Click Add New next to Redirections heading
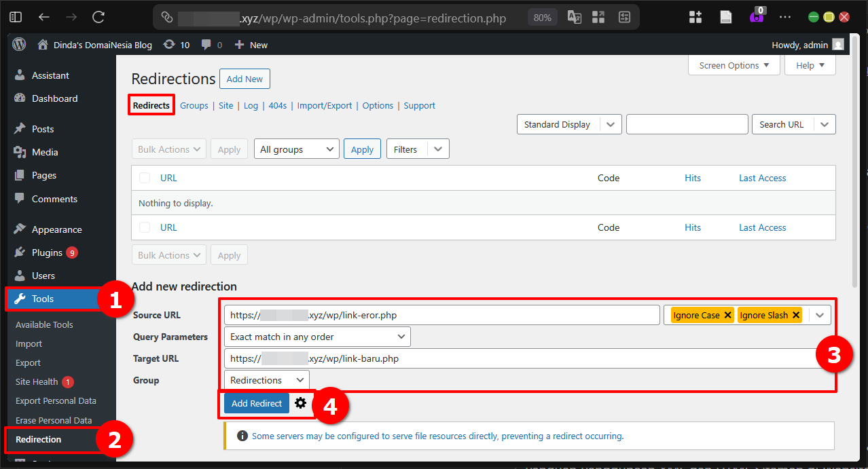 click(x=245, y=79)
